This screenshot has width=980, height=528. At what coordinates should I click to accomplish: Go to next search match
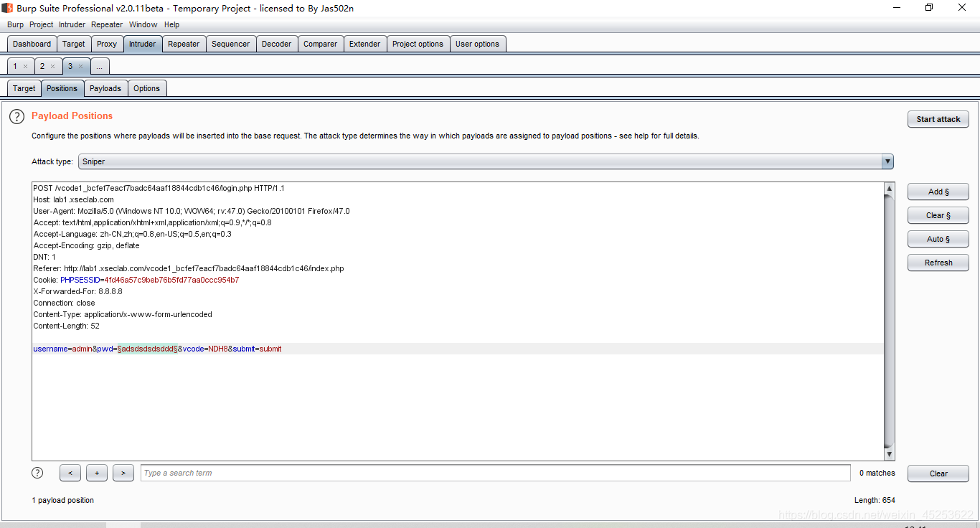tap(123, 473)
